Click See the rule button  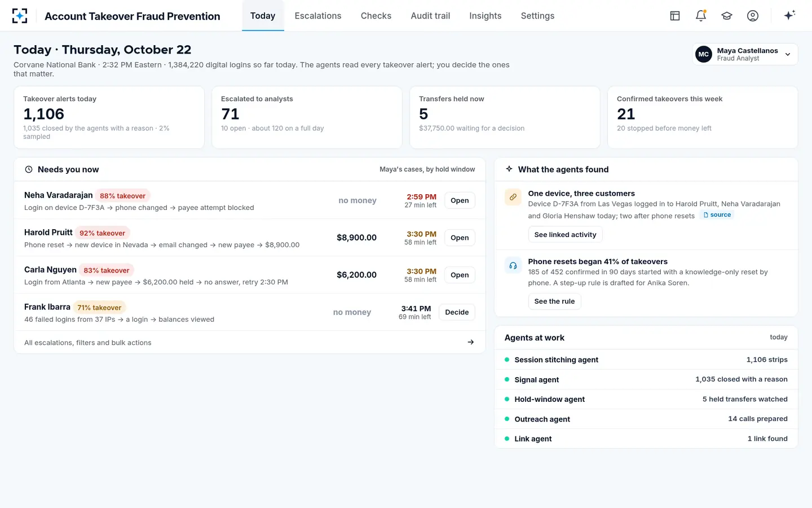click(x=554, y=301)
